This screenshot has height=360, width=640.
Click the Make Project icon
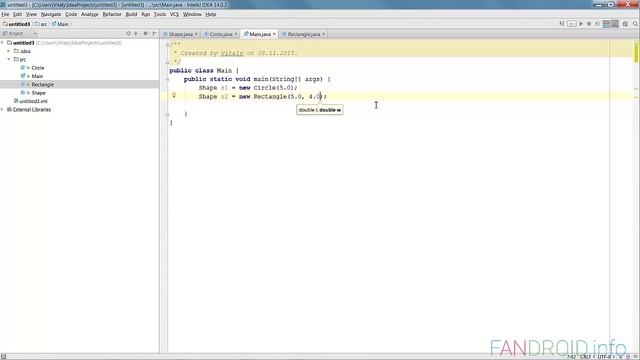coord(562,24)
